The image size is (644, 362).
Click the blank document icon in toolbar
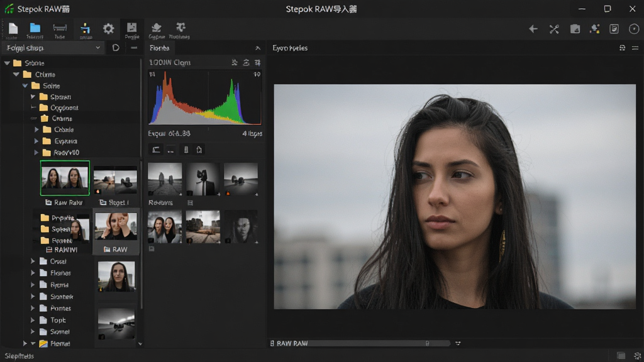(13, 28)
